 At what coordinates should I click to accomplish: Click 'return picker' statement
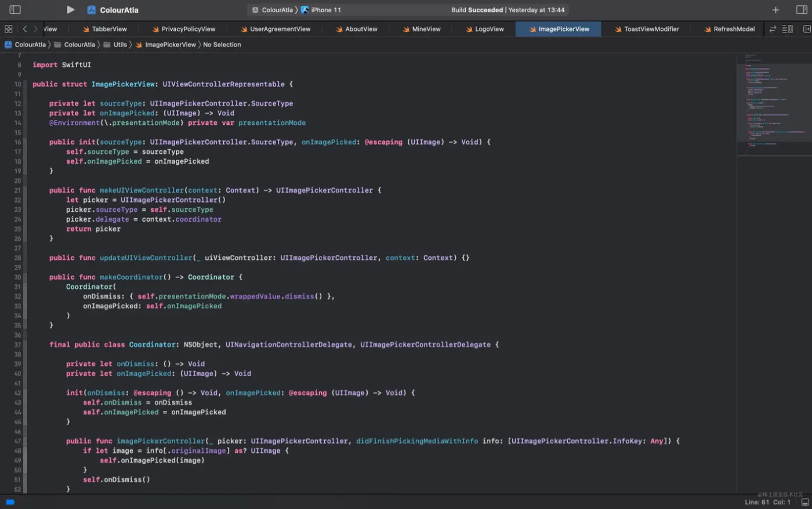[x=93, y=229]
